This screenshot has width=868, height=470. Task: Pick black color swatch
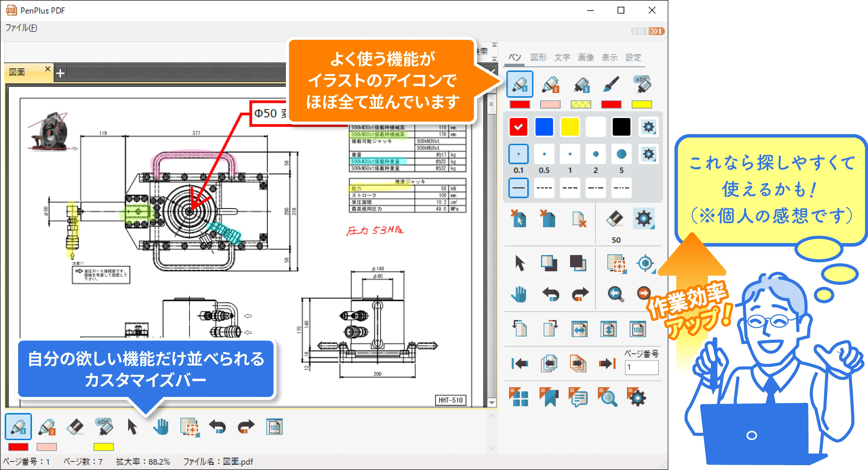[621, 127]
